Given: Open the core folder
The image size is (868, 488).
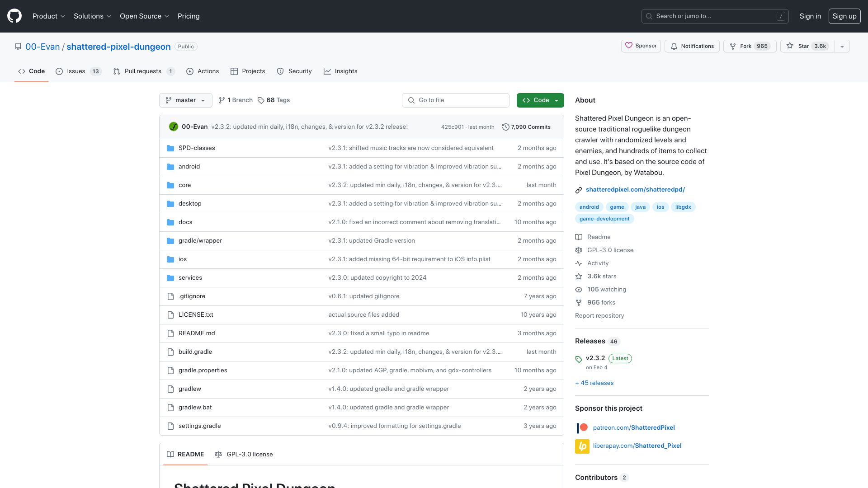Looking at the screenshot, I should pos(184,185).
